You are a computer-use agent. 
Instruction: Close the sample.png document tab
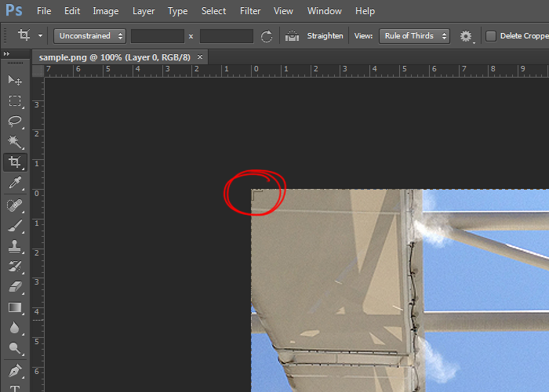pos(200,56)
